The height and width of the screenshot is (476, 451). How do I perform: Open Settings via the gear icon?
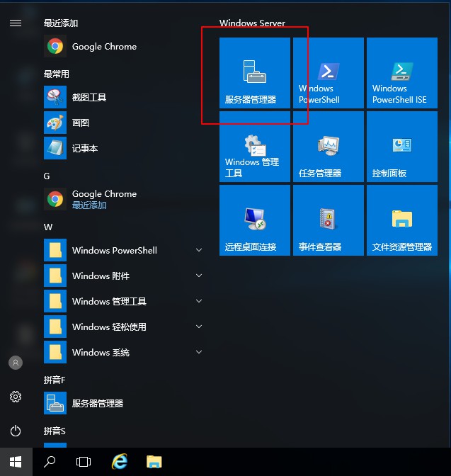pos(16,397)
